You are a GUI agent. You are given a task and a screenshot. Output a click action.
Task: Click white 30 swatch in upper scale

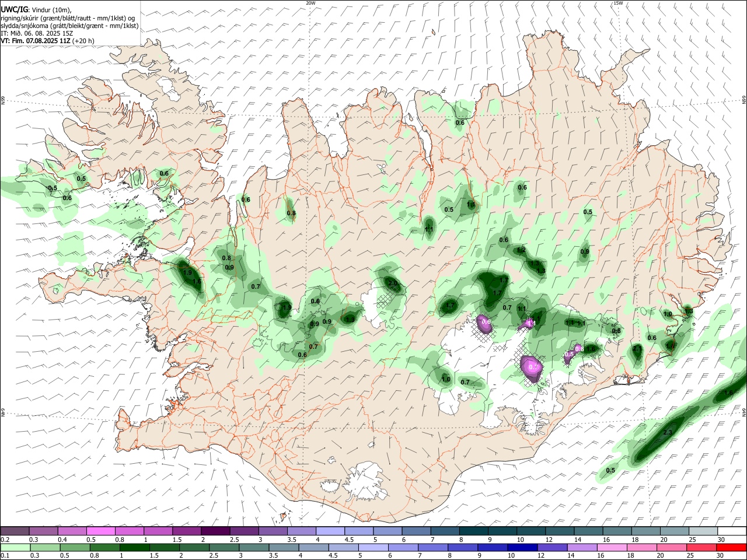pos(731,531)
